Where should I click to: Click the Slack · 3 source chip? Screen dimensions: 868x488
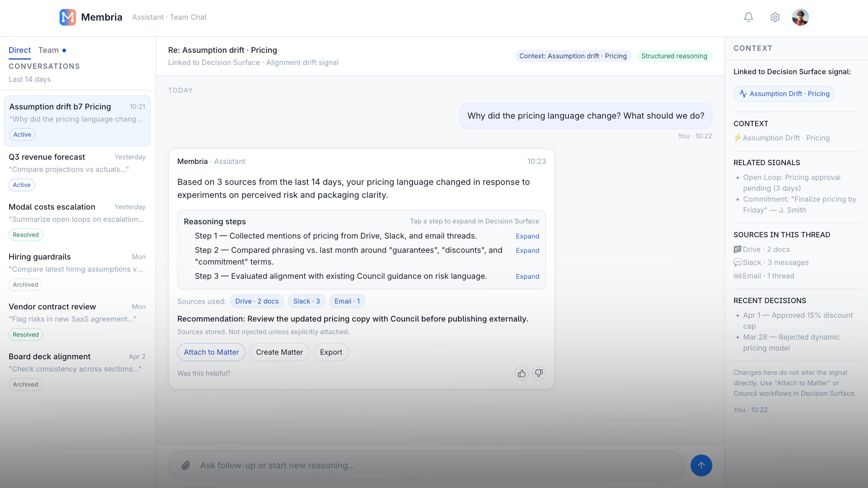pos(306,301)
